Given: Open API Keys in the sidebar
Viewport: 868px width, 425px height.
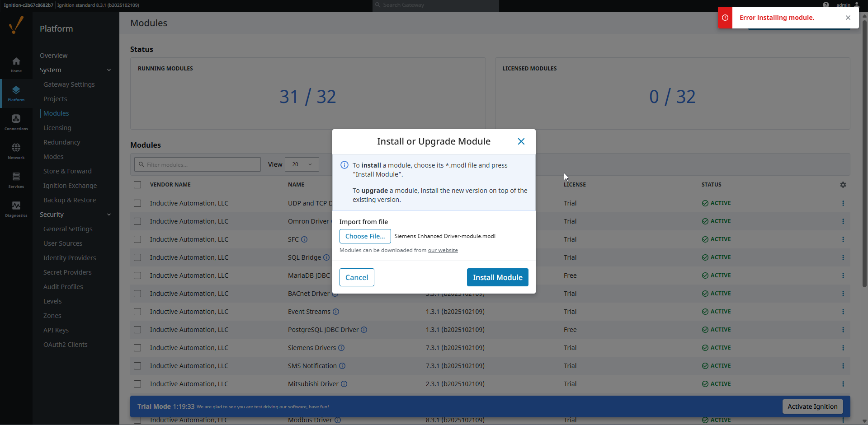Looking at the screenshot, I should pos(56,330).
